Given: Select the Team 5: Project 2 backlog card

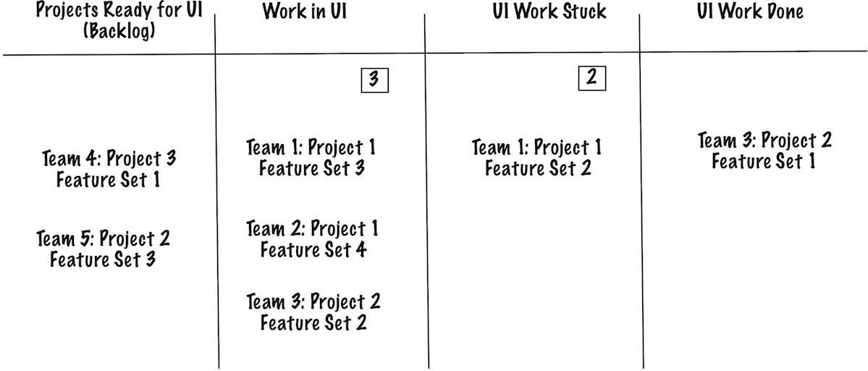Looking at the screenshot, I should [x=103, y=249].
